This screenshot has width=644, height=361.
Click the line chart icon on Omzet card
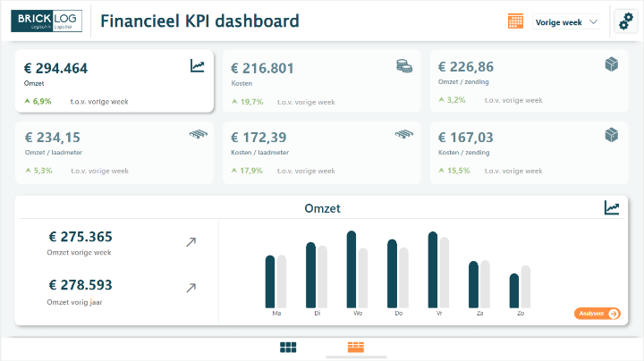click(x=198, y=65)
